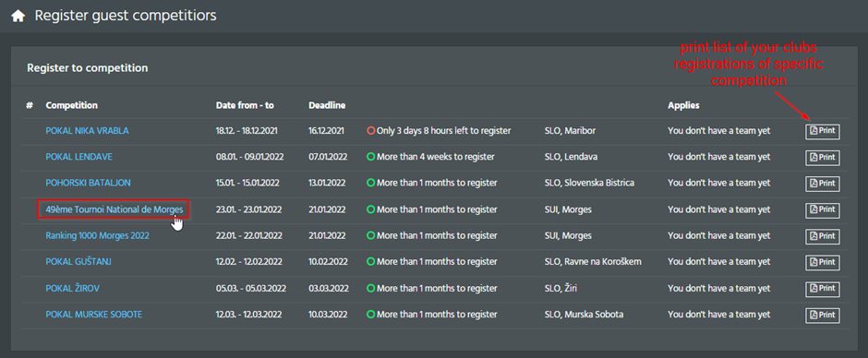Open the POKAL NIKA VRABLA competition

(x=87, y=131)
